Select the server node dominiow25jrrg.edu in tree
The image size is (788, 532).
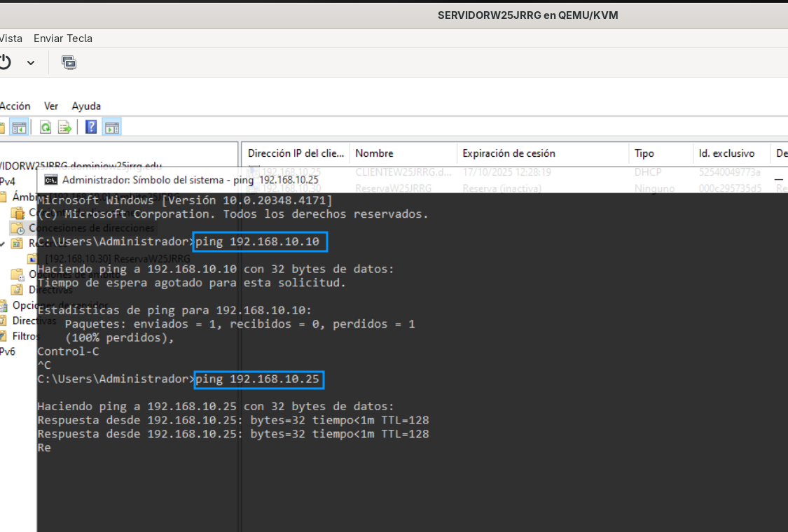coord(81,165)
